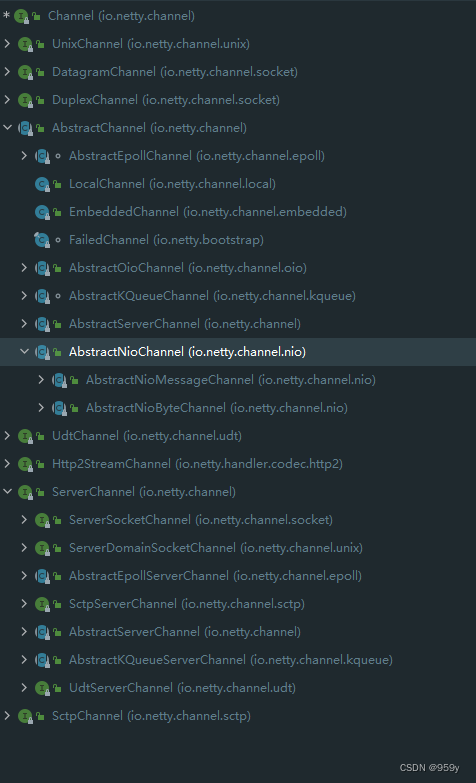Expand the UdtChannel node
Image resolution: width=476 pixels, height=783 pixels.
tap(7, 436)
